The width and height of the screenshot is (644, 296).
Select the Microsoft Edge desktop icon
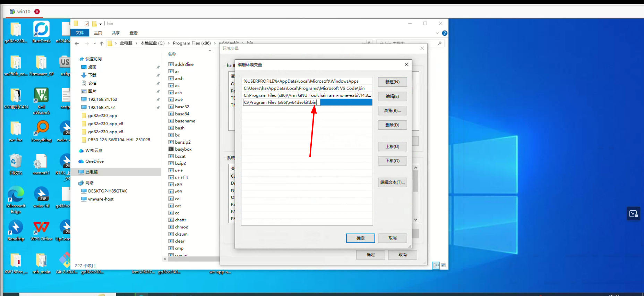16,195
